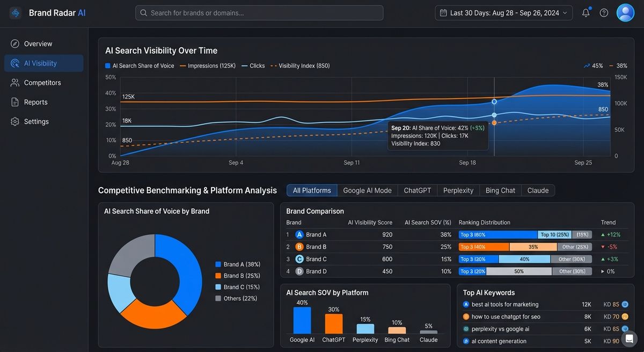Open Settings from the sidebar
Image resolution: width=644 pixels, height=352 pixels.
pyautogui.click(x=35, y=121)
